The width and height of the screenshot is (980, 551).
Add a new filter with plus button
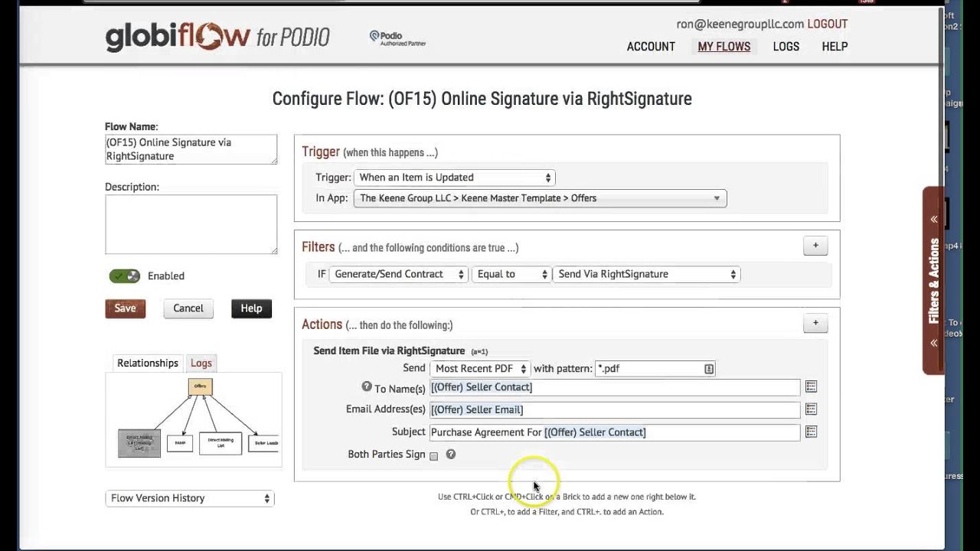tap(815, 246)
